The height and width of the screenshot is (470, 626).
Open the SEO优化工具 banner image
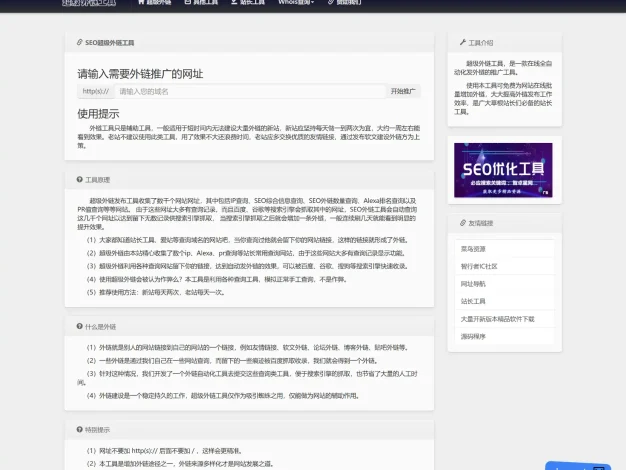tap(503, 170)
